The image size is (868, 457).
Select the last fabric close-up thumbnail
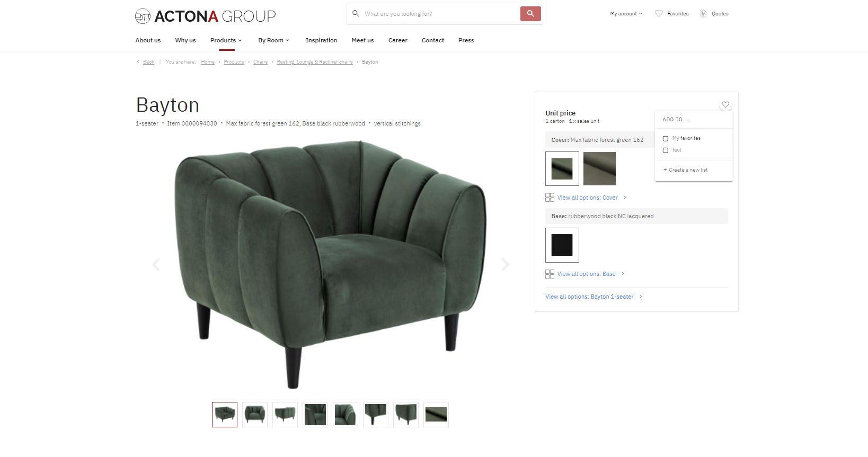pos(436,415)
